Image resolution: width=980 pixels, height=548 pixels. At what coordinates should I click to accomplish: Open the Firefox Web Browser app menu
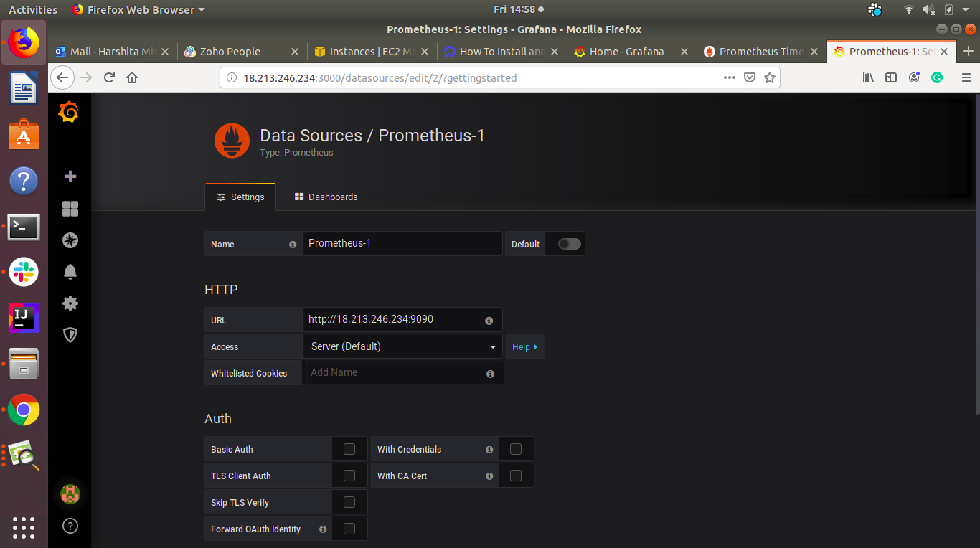(x=138, y=10)
